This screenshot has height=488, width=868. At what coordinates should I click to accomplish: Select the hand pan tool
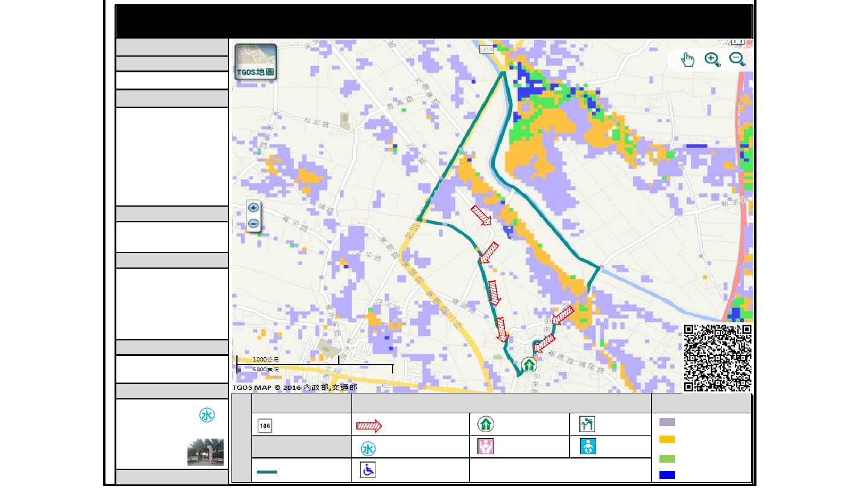(x=688, y=60)
